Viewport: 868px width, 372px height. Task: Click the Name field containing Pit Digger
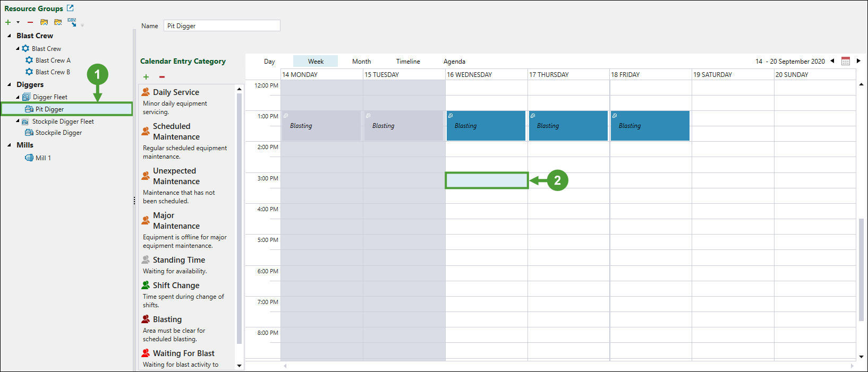pyautogui.click(x=222, y=25)
